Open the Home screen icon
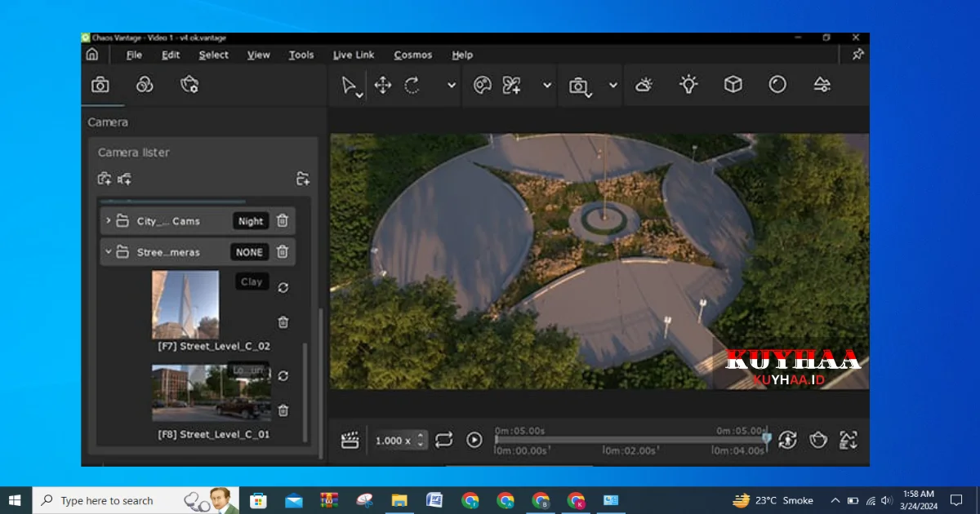 pos(92,55)
